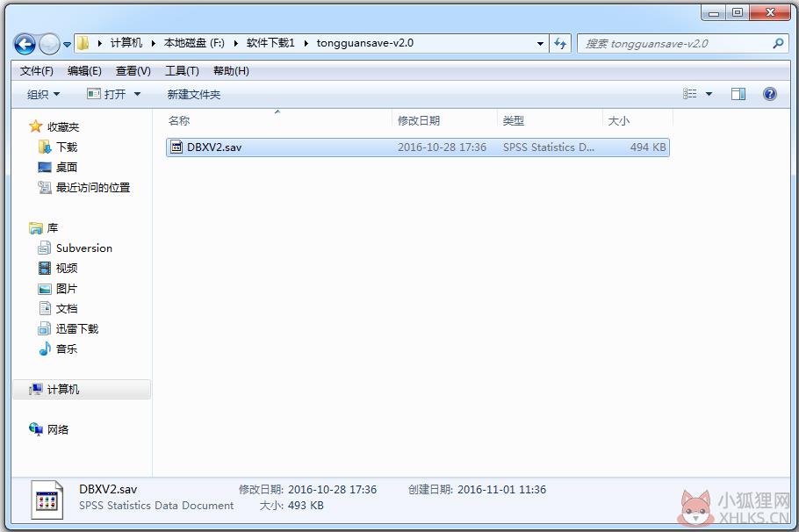Click the 494 KB size cell
The height and width of the screenshot is (532, 799).
648,147
